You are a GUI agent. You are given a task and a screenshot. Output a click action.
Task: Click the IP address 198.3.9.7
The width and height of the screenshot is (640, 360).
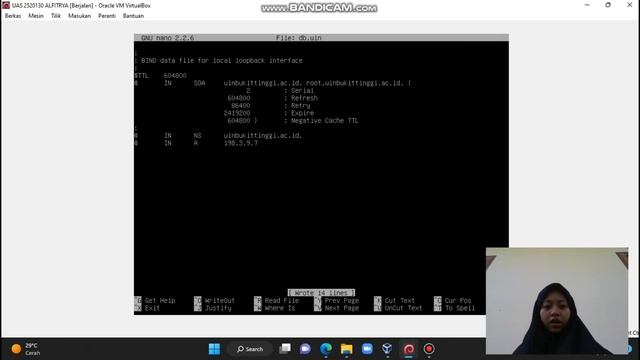241,143
